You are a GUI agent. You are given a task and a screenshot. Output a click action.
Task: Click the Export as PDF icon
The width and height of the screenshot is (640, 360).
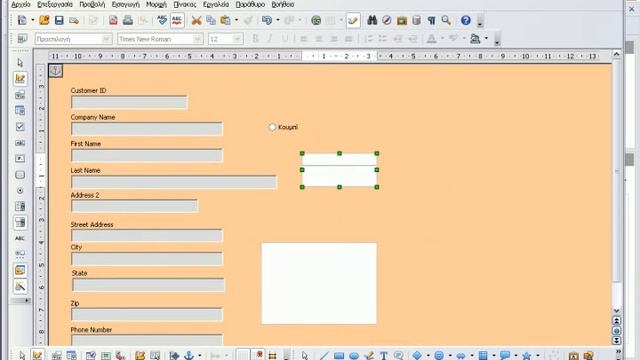[x=113, y=20]
